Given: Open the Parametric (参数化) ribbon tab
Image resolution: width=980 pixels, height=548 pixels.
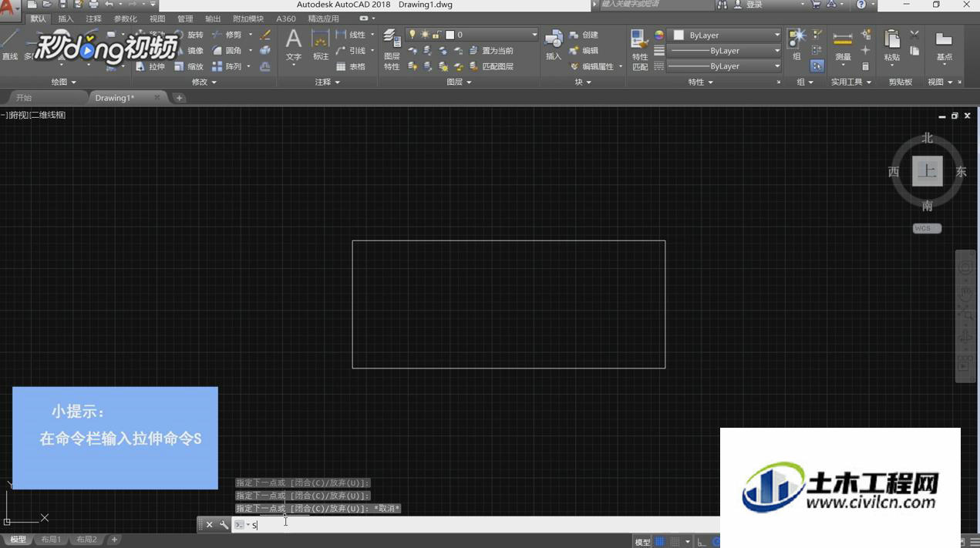Looking at the screenshot, I should click(x=125, y=18).
